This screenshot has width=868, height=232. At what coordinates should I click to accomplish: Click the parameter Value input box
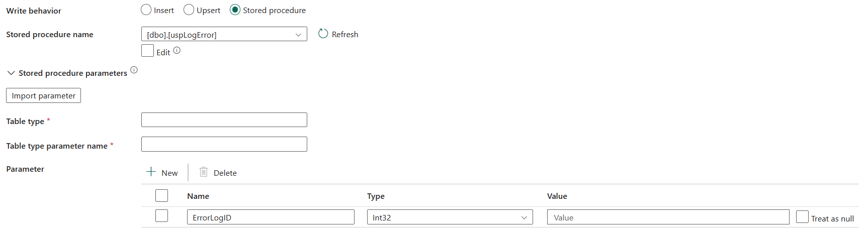click(668, 217)
